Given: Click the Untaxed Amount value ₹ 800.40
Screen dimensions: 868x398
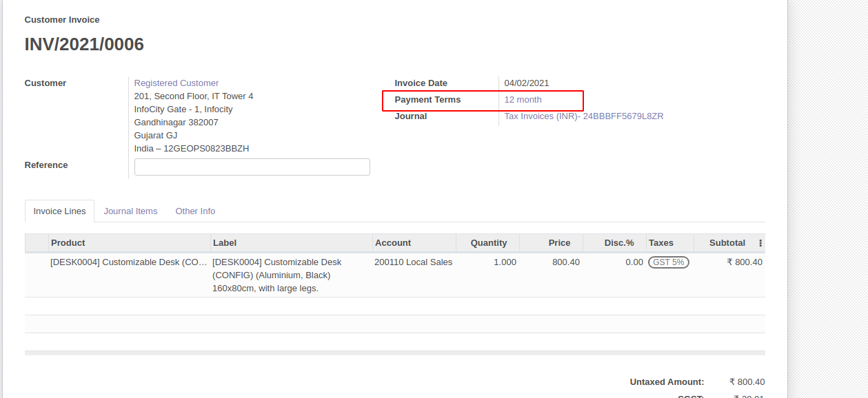Looking at the screenshot, I should click(x=747, y=382).
